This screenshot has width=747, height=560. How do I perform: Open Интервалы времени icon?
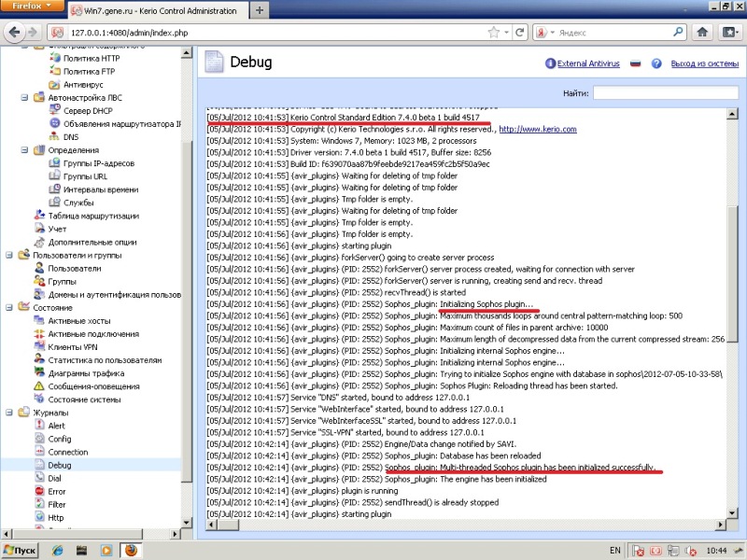54,189
